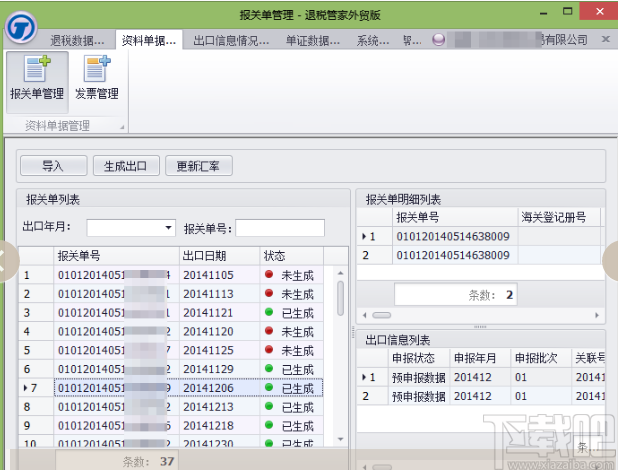Select row 5 dated 20141125
The width and height of the screenshot is (618, 470).
pyautogui.click(x=171, y=350)
